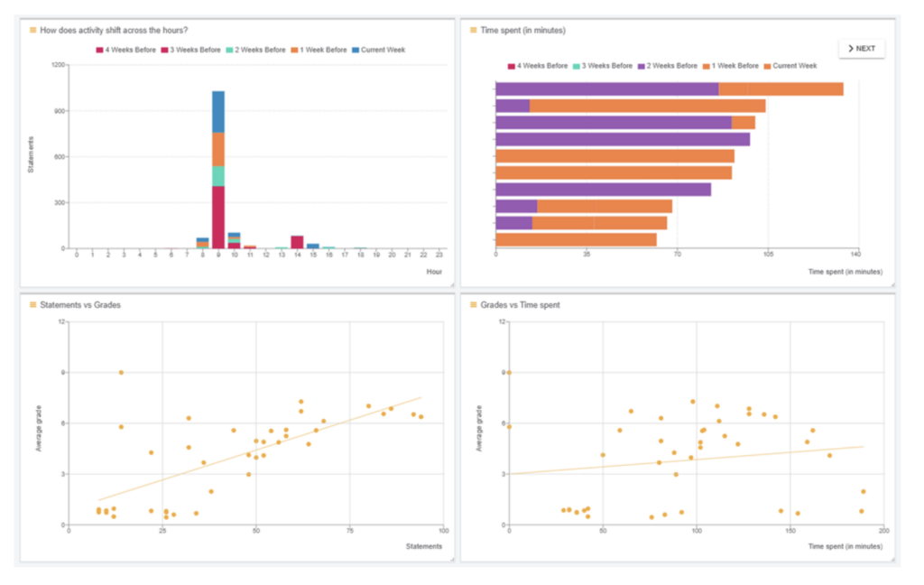Select the red bar at hour 14
The image size is (924, 585).
[297, 241]
